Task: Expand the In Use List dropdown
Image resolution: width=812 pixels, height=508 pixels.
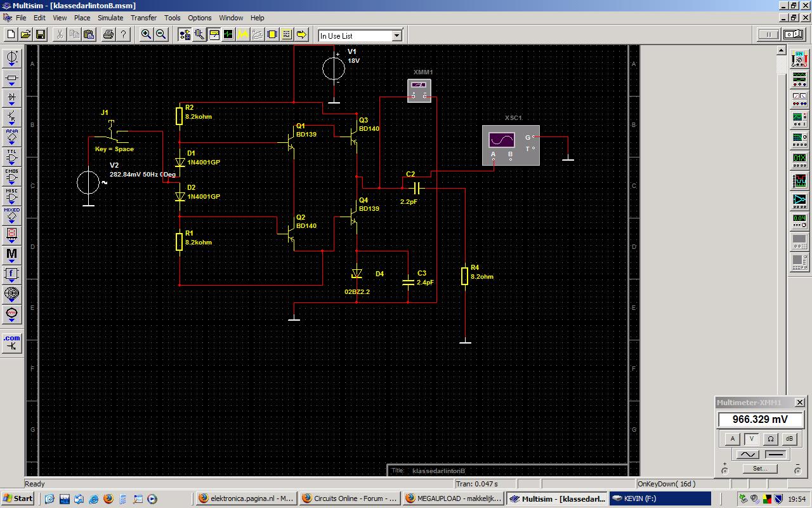Action: [x=397, y=36]
